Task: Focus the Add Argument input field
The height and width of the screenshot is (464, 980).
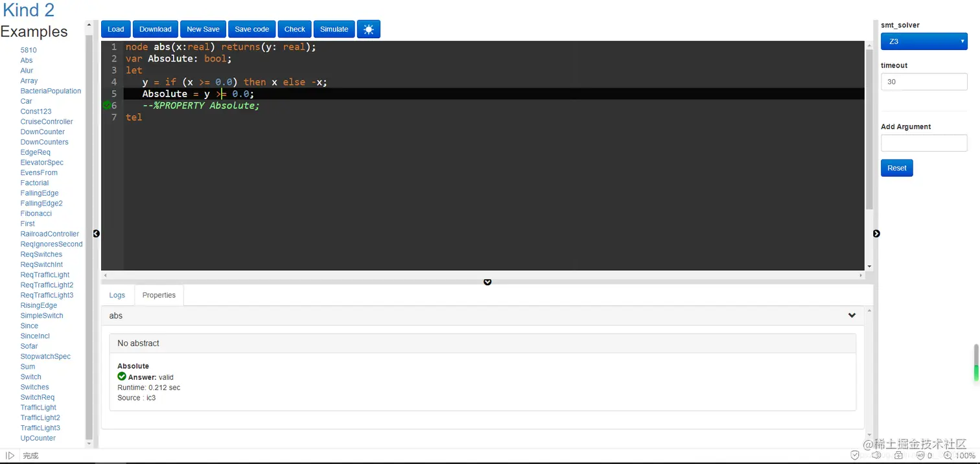Action: tap(924, 143)
